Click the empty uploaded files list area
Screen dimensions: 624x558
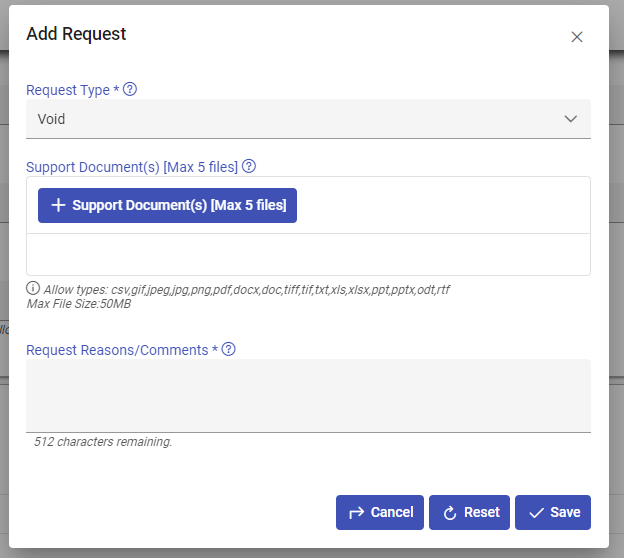tap(308, 254)
